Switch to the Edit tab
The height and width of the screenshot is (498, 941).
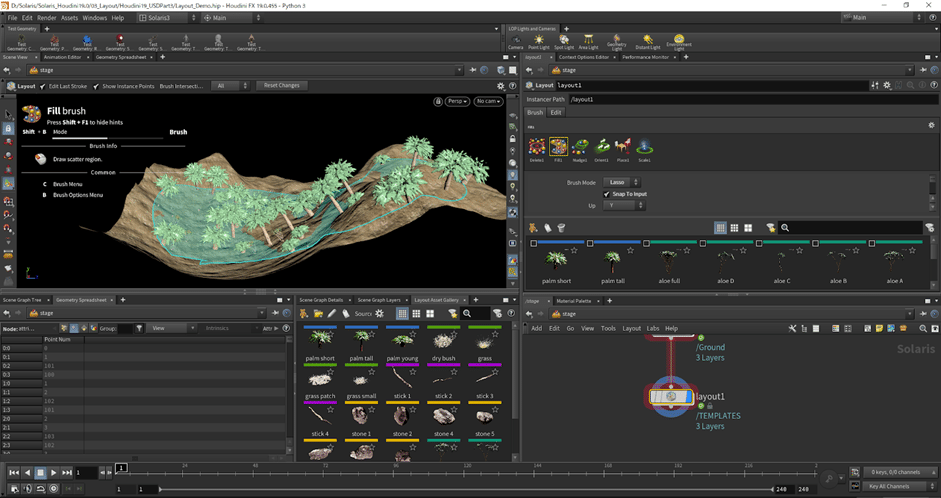click(556, 113)
